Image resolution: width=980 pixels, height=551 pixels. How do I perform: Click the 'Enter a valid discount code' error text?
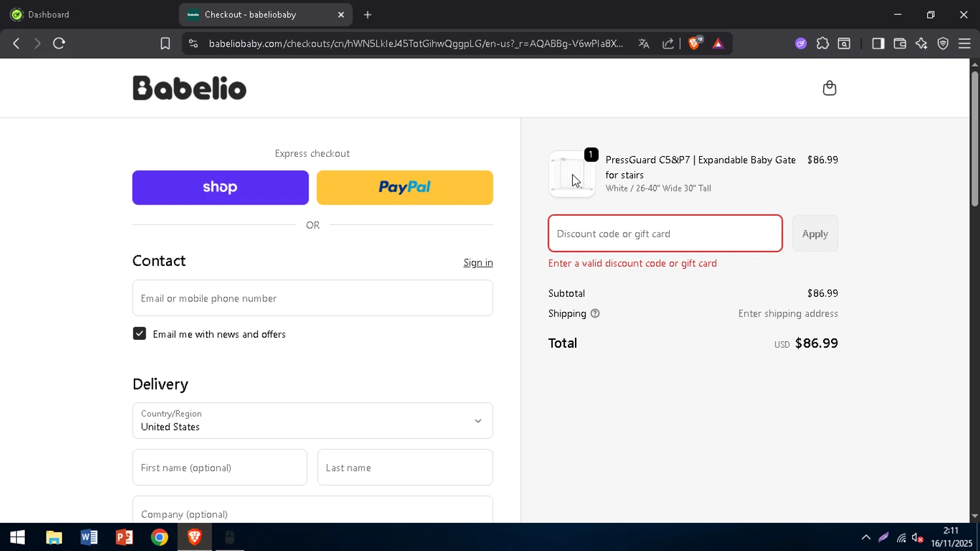pyautogui.click(x=632, y=263)
